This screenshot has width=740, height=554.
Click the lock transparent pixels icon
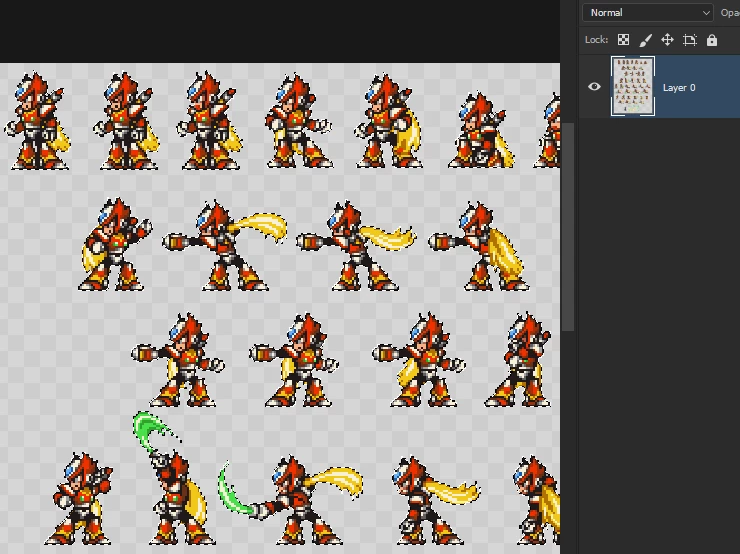623,40
